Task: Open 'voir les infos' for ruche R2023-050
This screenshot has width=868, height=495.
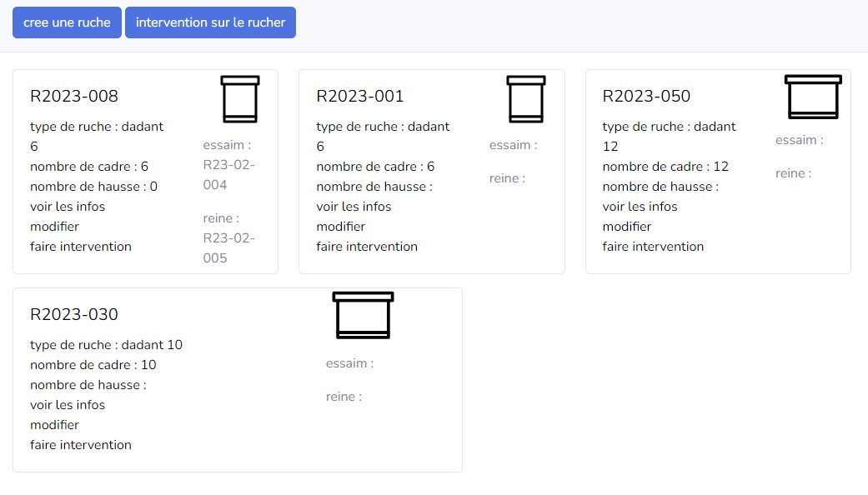Action: click(x=639, y=206)
